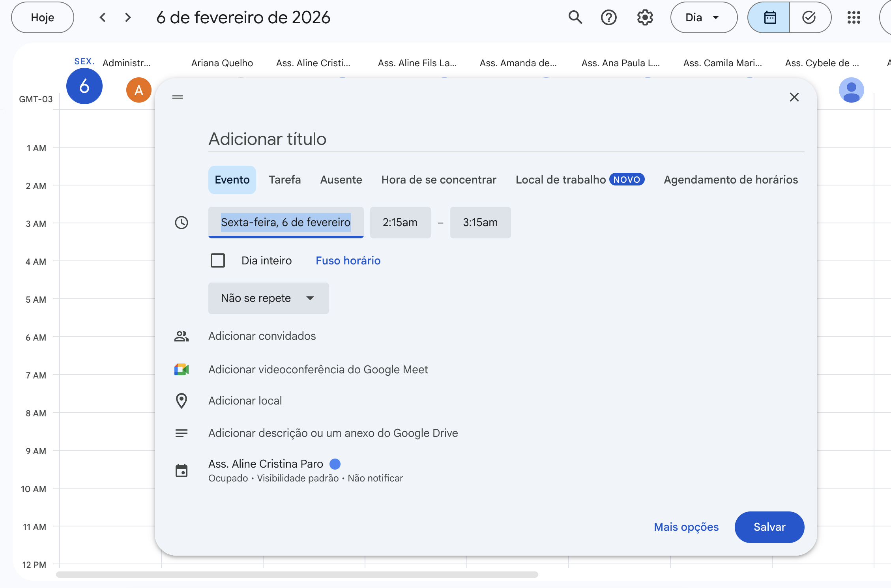Open the Fuso horário link
The image size is (891, 588).
[x=348, y=260]
